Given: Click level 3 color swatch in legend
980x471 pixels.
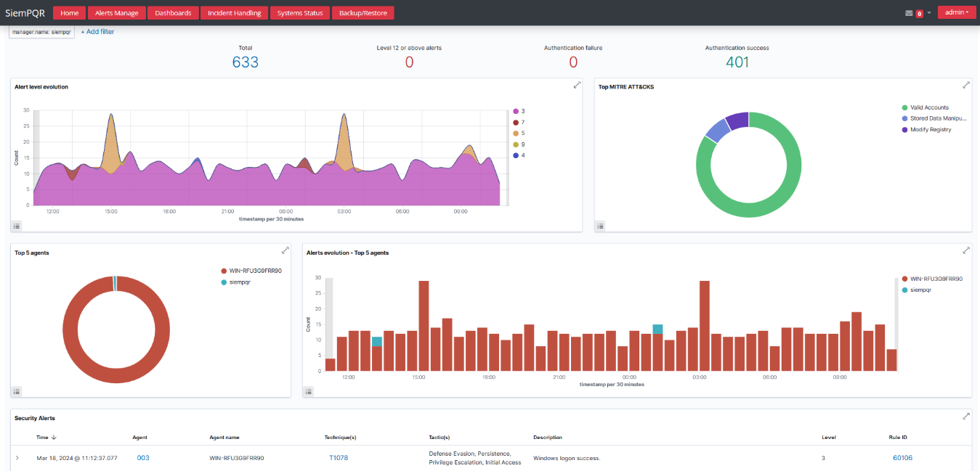Looking at the screenshot, I should [x=516, y=111].
